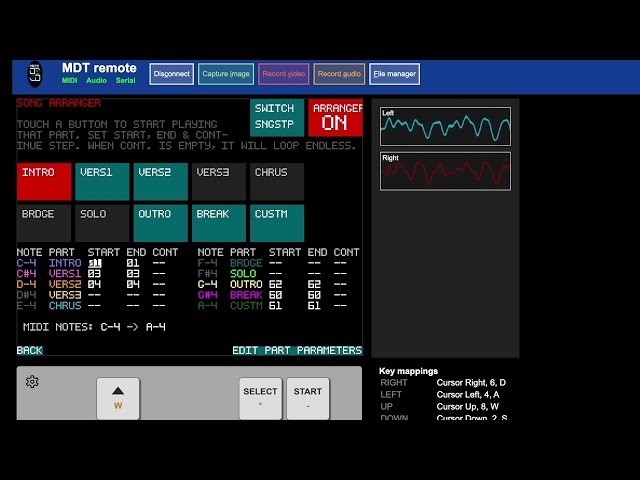The width and height of the screenshot is (640, 480).
Task: Click the SELECT button on controller
Action: pos(260,398)
